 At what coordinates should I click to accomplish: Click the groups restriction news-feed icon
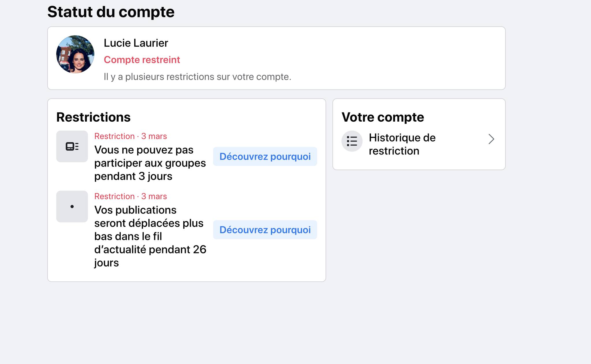tap(72, 146)
